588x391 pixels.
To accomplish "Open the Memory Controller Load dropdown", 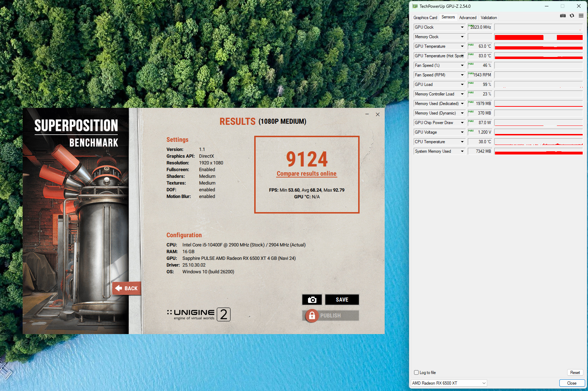I will pyautogui.click(x=462, y=94).
